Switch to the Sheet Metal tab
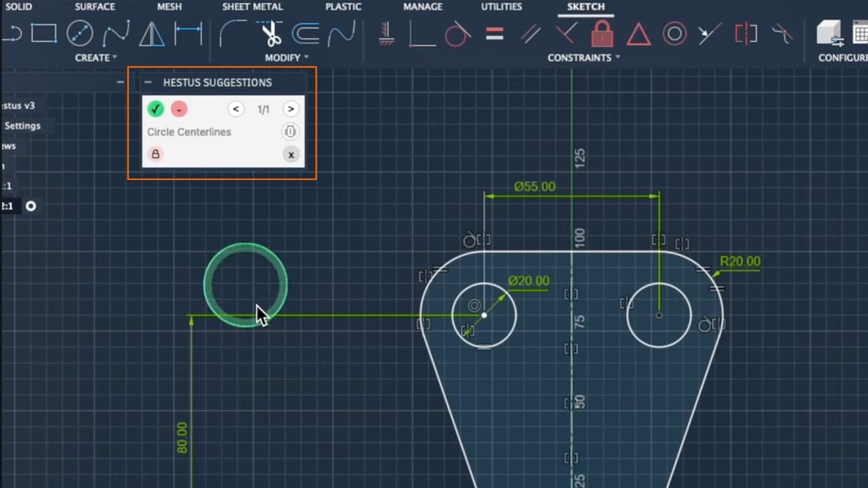 (x=252, y=7)
